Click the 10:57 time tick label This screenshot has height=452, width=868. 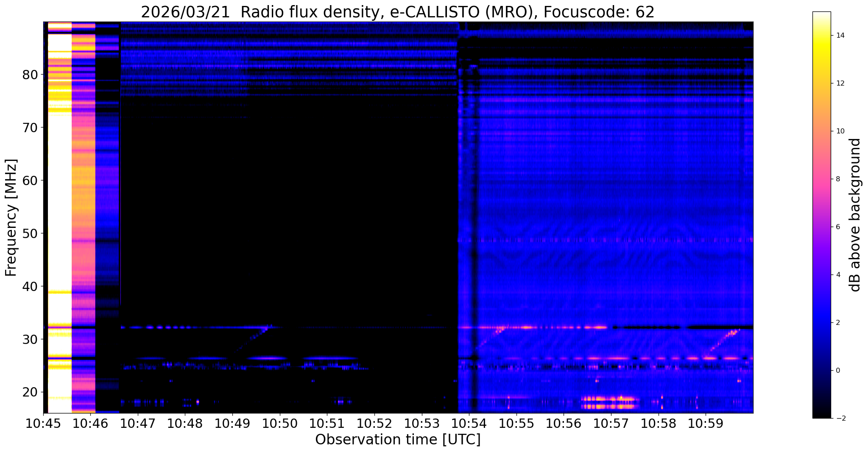[611, 423]
